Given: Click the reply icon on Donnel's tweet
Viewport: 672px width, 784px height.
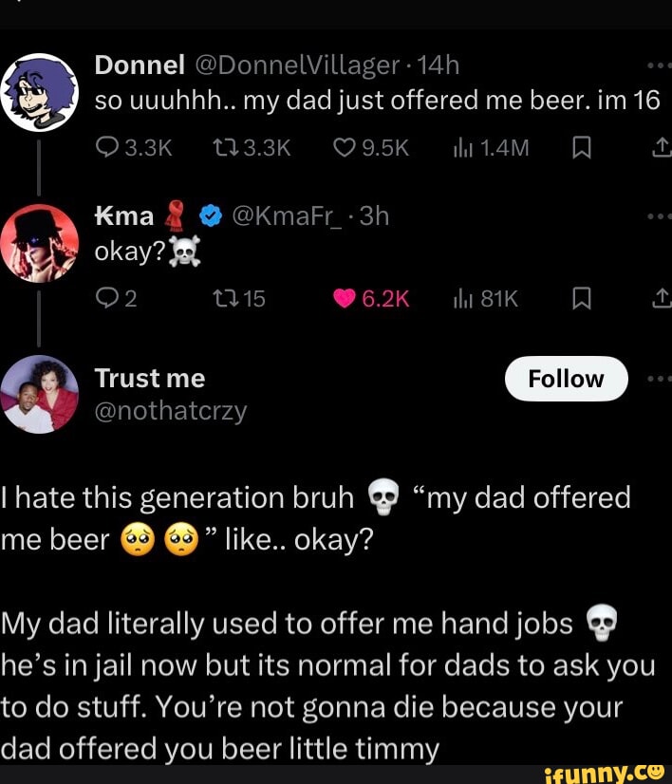Looking at the screenshot, I should tap(106, 148).
